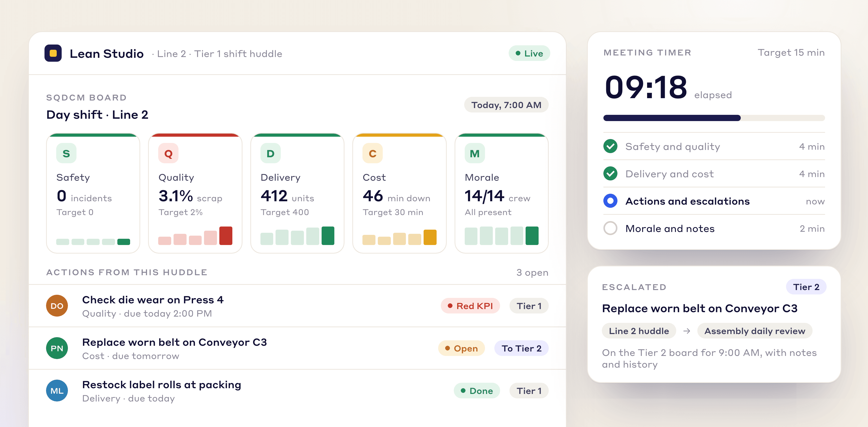Click the 3 open counter
The width and height of the screenshot is (868, 427).
point(532,273)
